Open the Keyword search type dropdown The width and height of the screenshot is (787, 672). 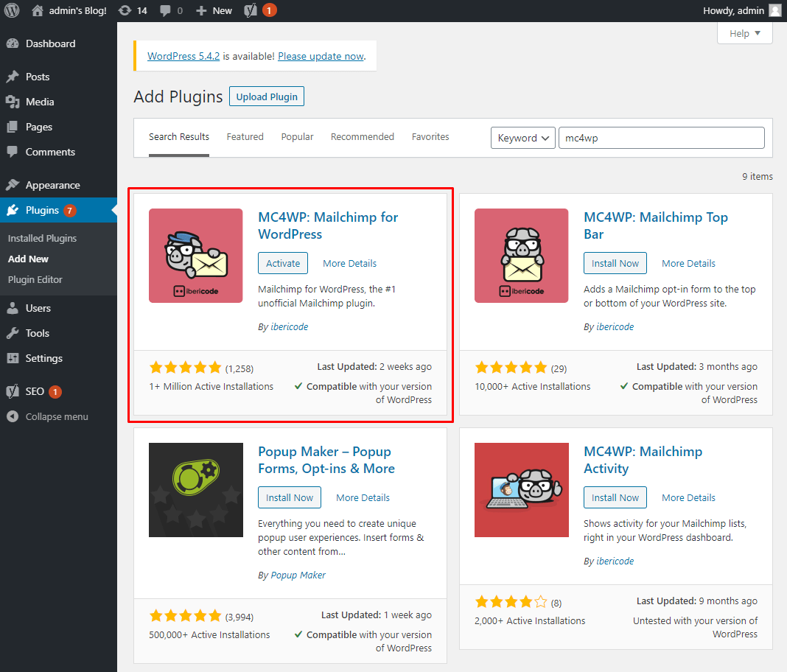click(523, 138)
